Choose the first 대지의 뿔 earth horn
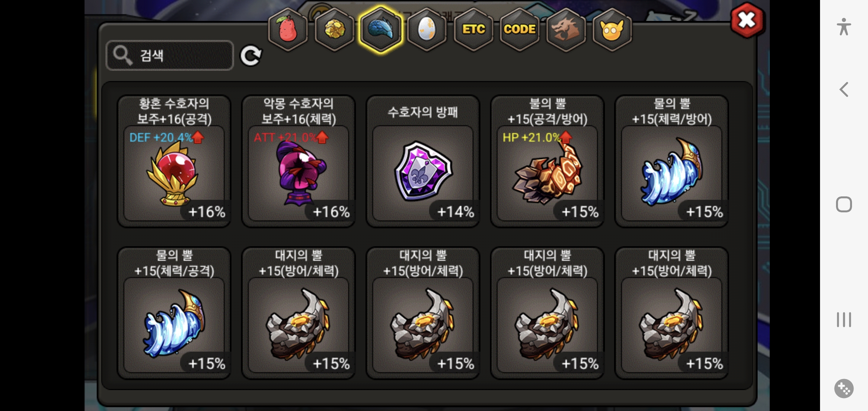868x411 pixels. tap(298, 313)
